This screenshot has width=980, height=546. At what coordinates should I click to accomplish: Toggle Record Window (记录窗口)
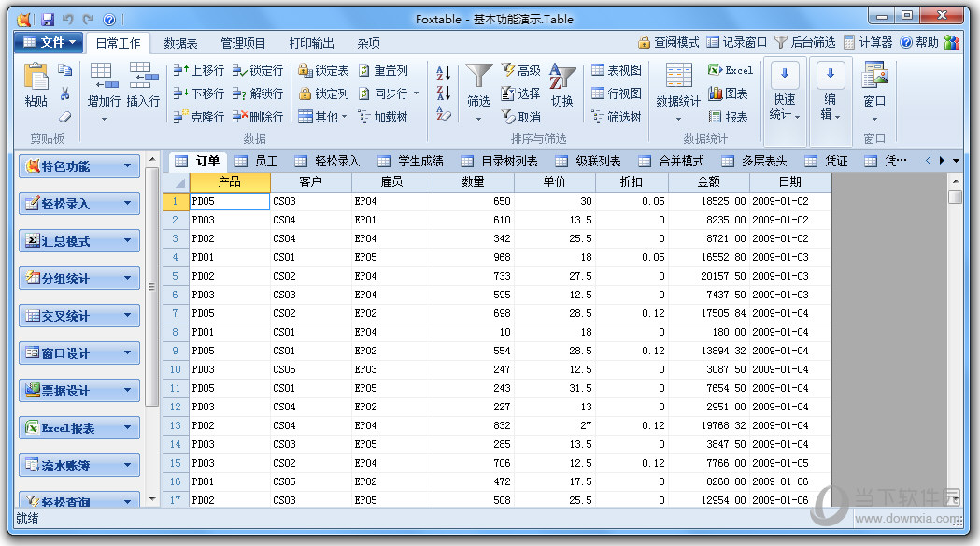point(736,42)
